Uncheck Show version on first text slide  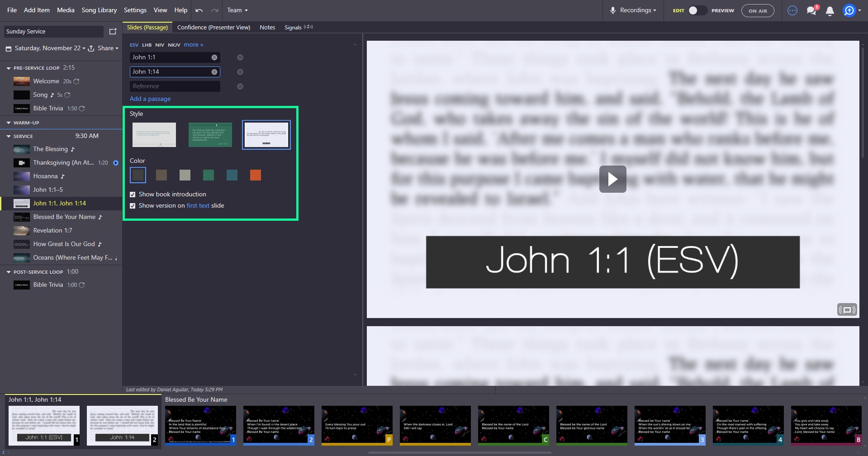pos(133,206)
